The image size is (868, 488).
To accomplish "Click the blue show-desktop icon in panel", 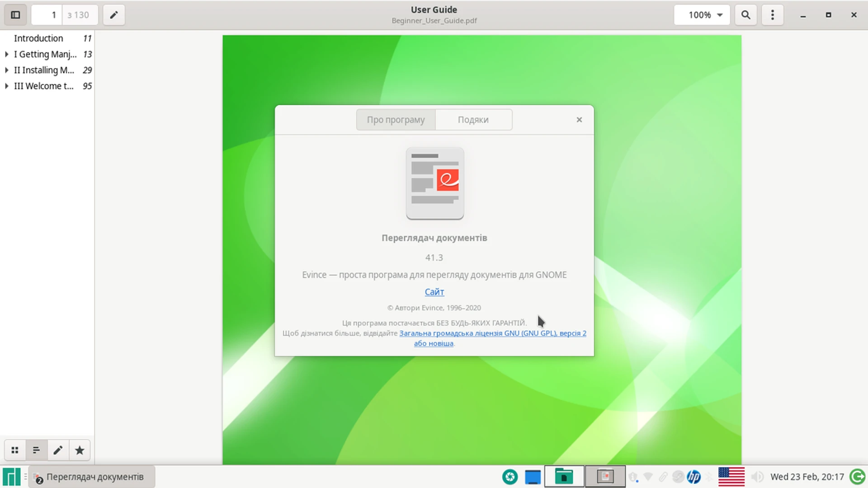I will pos(533,477).
